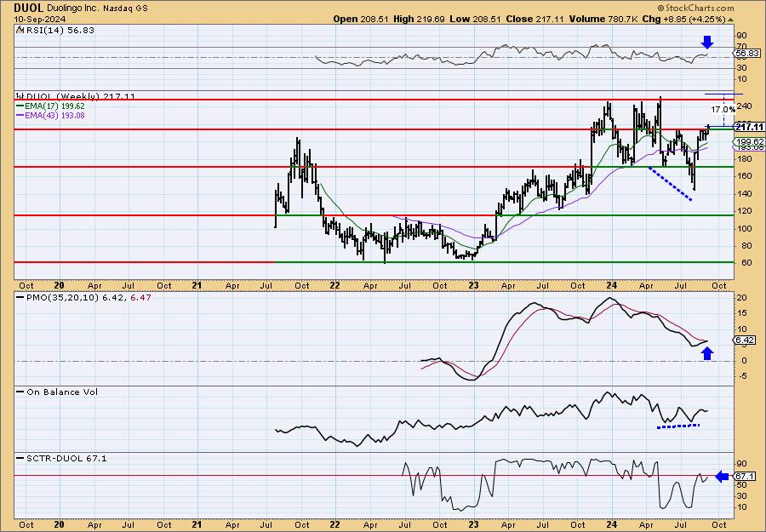Click the 240 price axis label
Viewport: 766px width, 532px height.
click(x=744, y=106)
